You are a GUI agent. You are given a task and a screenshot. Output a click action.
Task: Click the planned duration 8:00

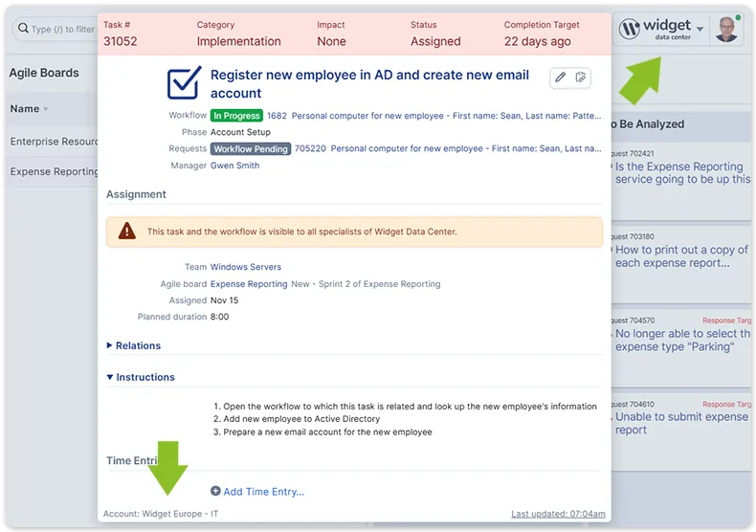point(219,317)
